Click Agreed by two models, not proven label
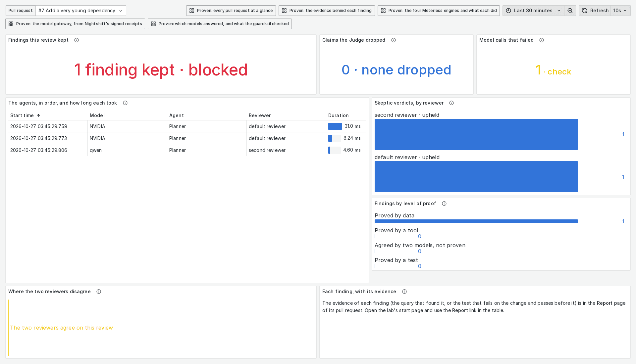Screen dimensions: 636x364 [x=420, y=246]
